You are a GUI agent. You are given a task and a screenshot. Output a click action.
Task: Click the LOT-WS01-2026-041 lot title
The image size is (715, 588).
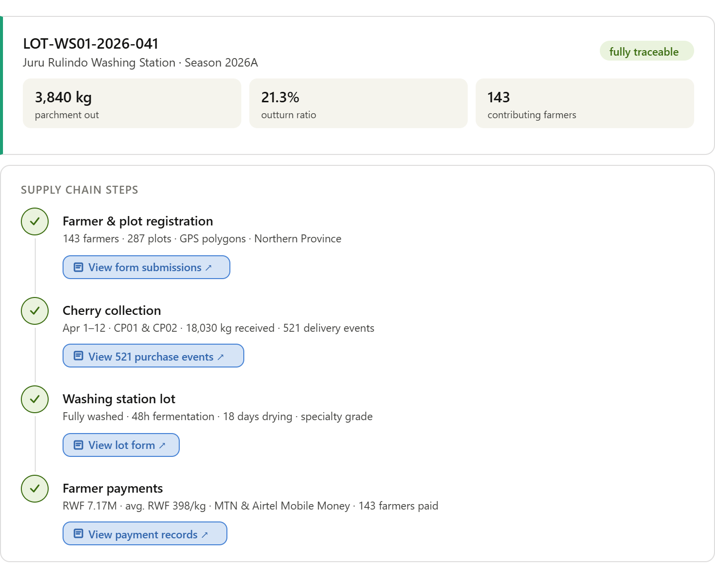click(x=91, y=44)
